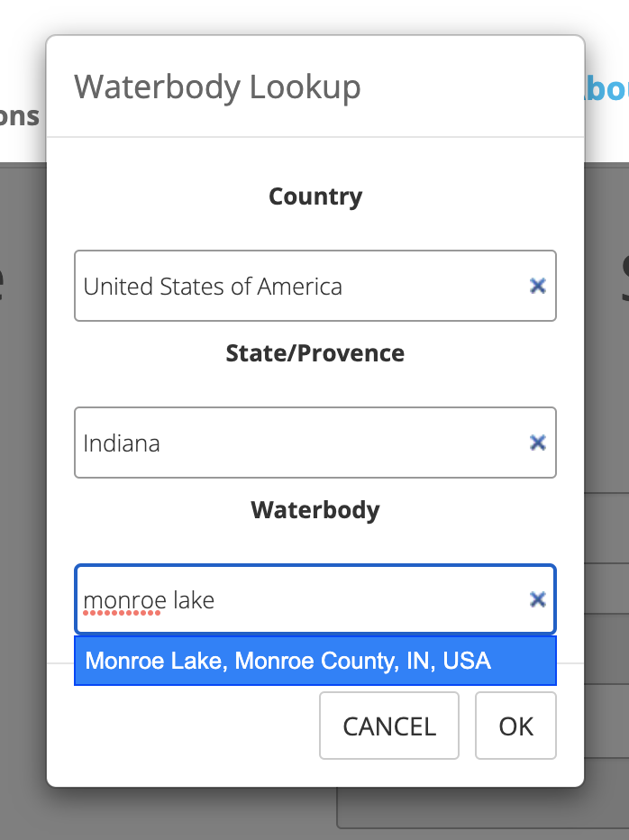This screenshot has height=840, width=629.
Task: Clear the Indiana state selection X icon
Action: pyautogui.click(x=537, y=443)
